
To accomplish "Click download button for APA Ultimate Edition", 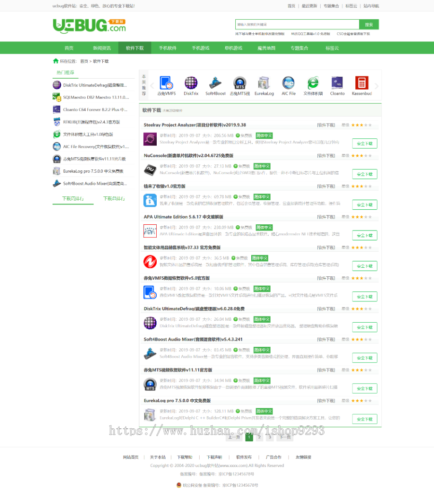I will coord(365,235).
